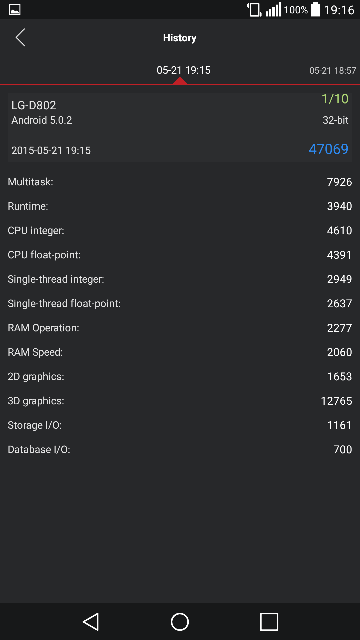Tap the CPU integer result row

click(x=180, y=230)
